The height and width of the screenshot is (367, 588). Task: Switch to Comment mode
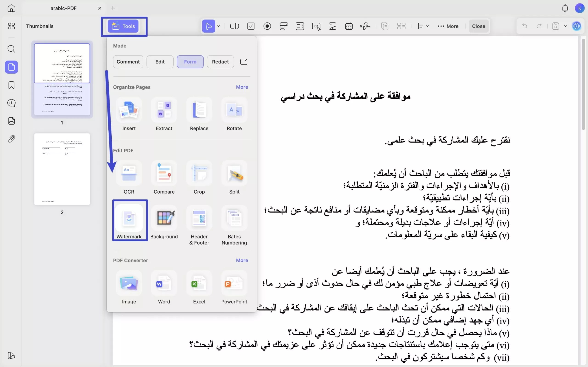128,62
